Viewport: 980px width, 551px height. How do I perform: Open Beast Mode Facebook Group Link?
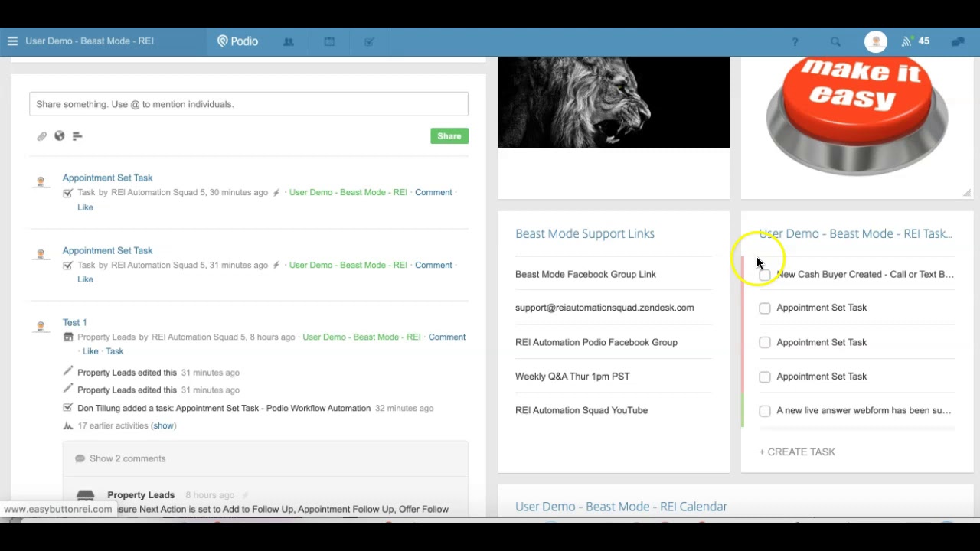click(x=586, y=274)
